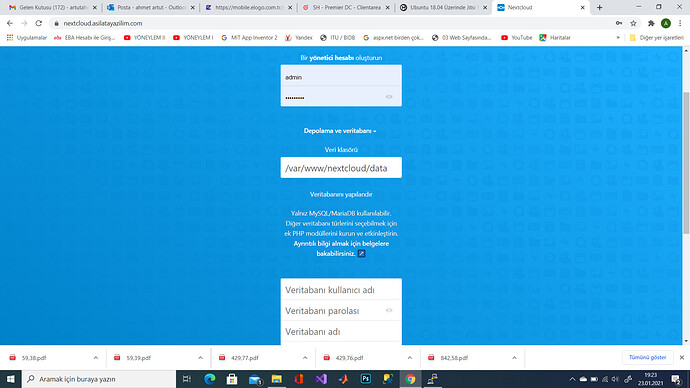Close the Gelen Kutusu Gmail tab
Screen dimensions: 690x388
pyautogui.click(x=95, y=7)
